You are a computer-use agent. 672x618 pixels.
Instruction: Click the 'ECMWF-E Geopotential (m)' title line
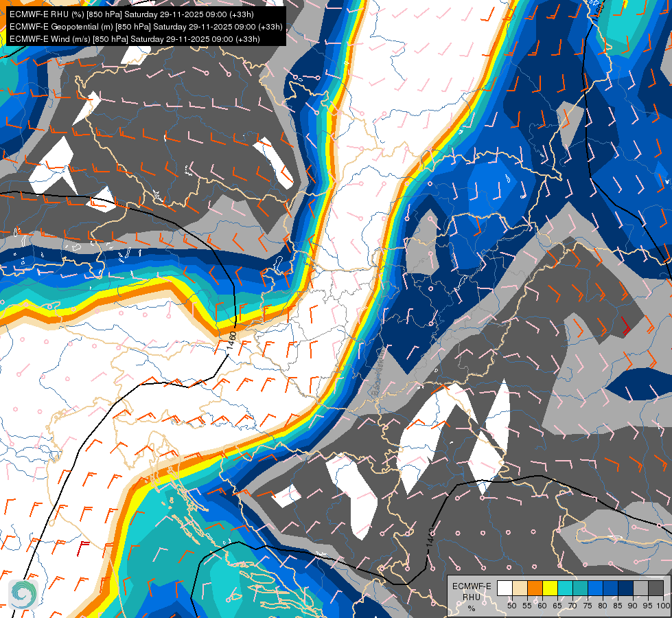tap(146, 27)
